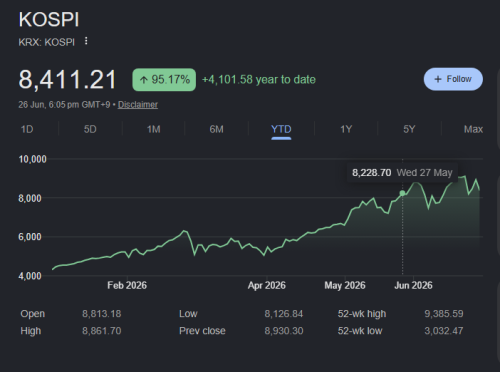
Task: Click the Feb 2026 axis label
Action: (127, 285)
